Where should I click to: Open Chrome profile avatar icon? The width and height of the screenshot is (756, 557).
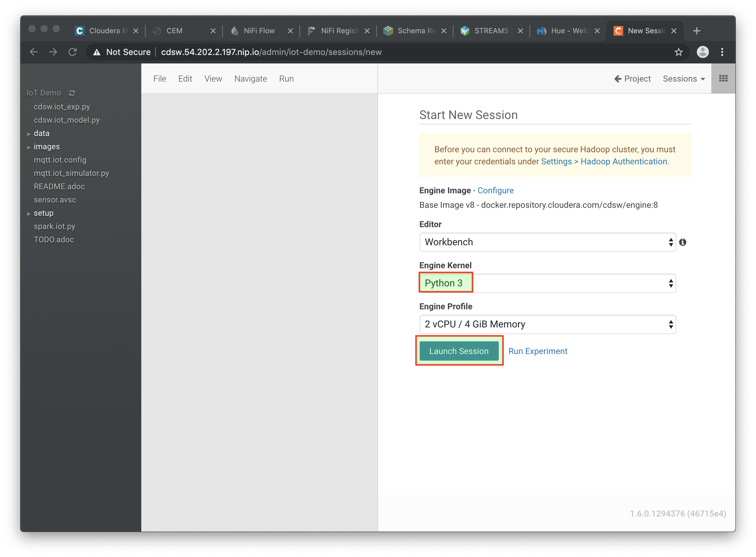(702, 52)
